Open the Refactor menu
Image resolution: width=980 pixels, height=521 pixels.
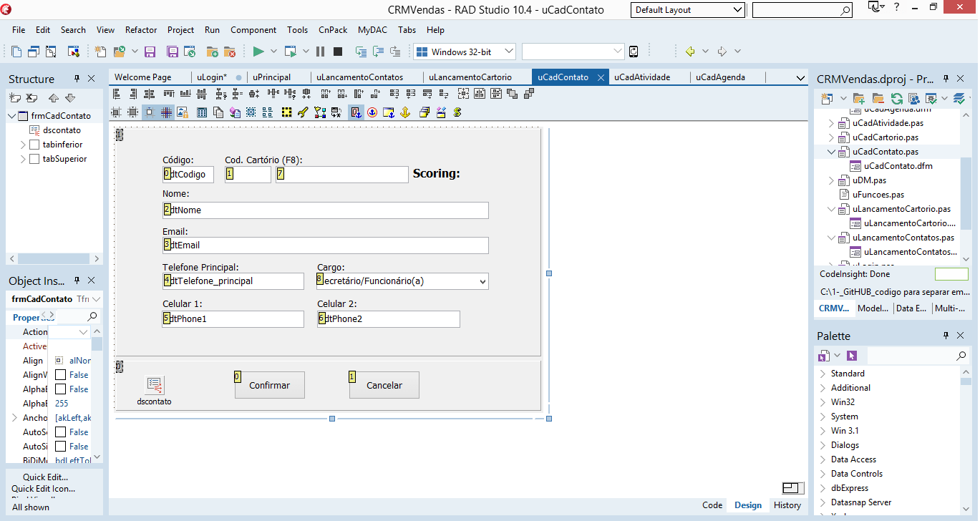(141, 30)
